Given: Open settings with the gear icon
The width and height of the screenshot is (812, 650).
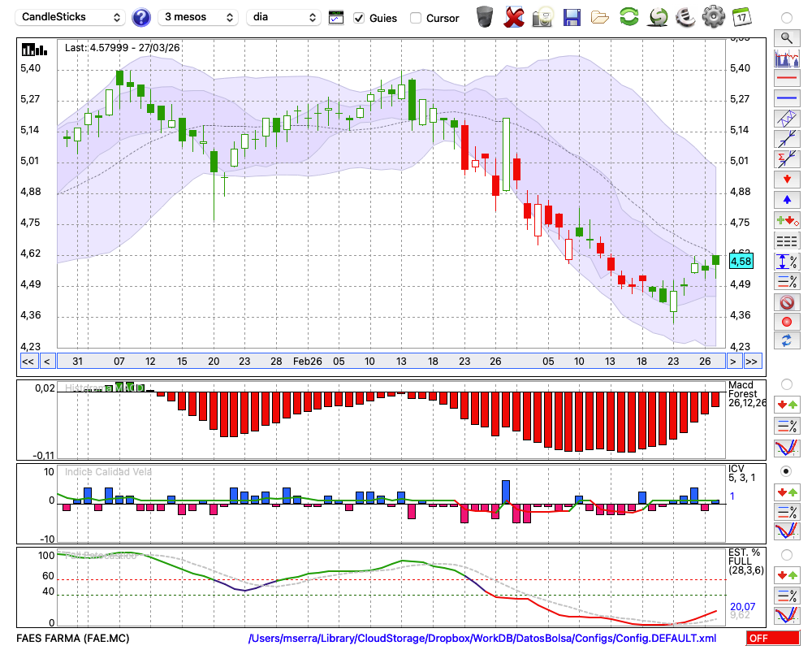Looking at the screenshot, I should (713, 16).
